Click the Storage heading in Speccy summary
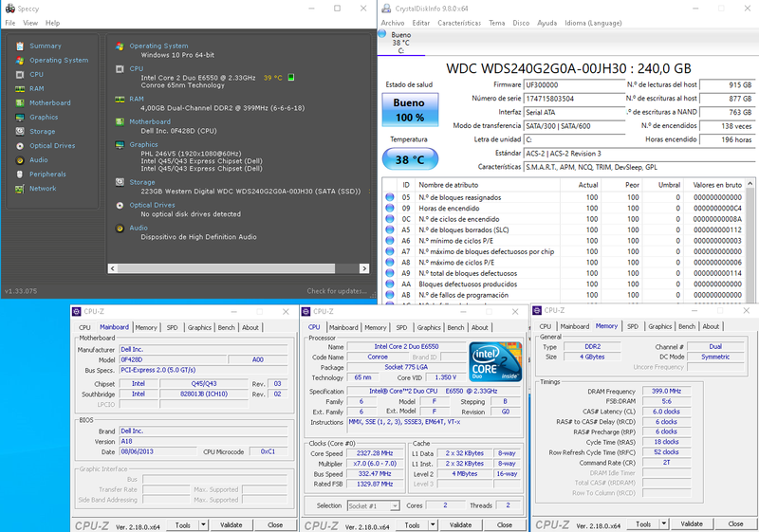The height and width of the screenshot is (532, 759). (141, 182)
